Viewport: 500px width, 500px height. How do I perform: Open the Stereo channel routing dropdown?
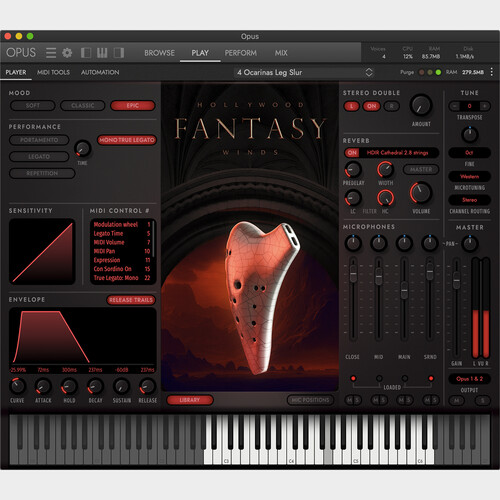tap(469, 200)
